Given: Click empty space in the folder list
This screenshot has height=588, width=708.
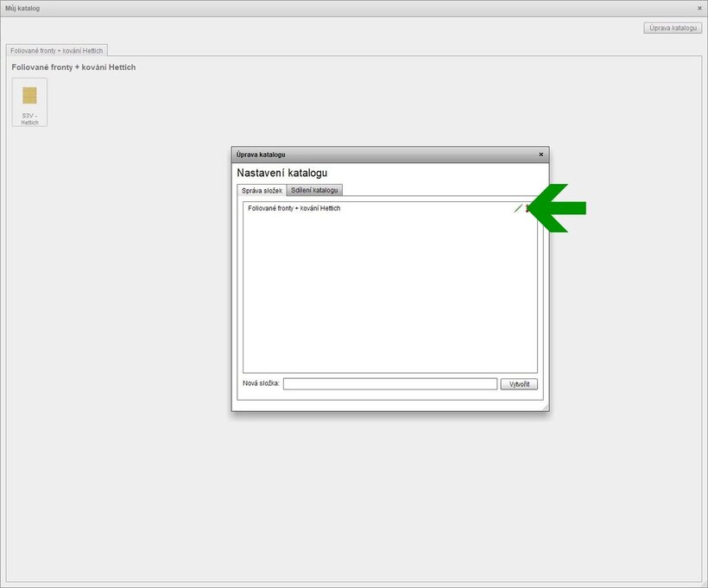Looking at the screenshot, I should pos(389,294).
